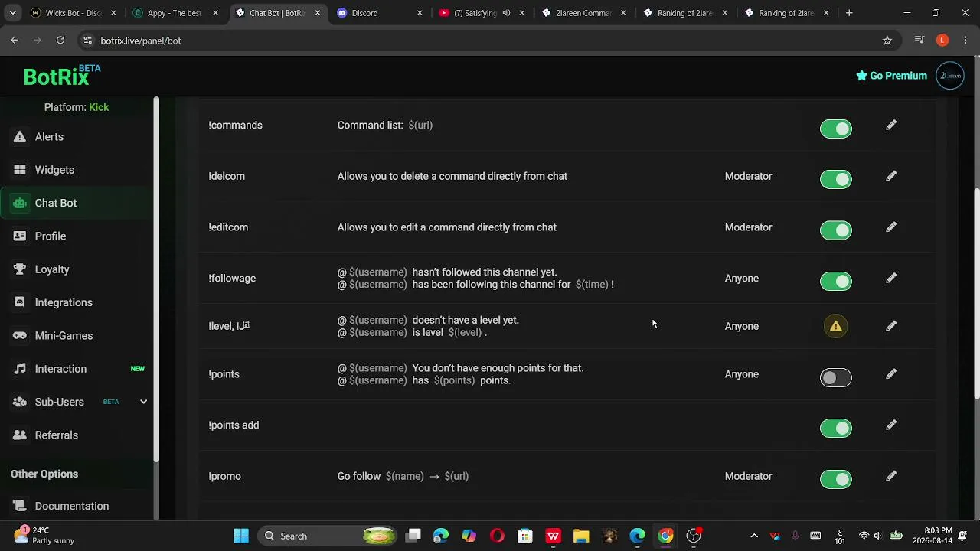The height and width of the screenshot is (551, 980).
Task: Open the Alerts sidebar menu item
Action: (x=77, y=137)
